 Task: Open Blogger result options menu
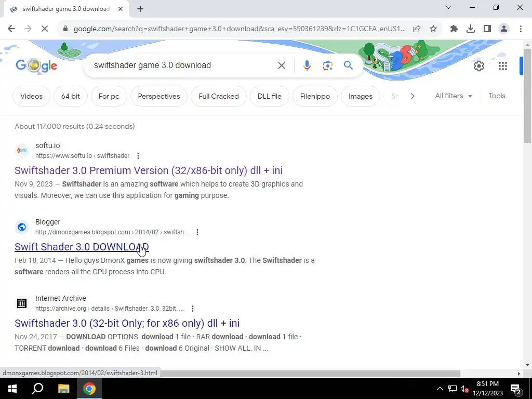[x=197, y=232]
